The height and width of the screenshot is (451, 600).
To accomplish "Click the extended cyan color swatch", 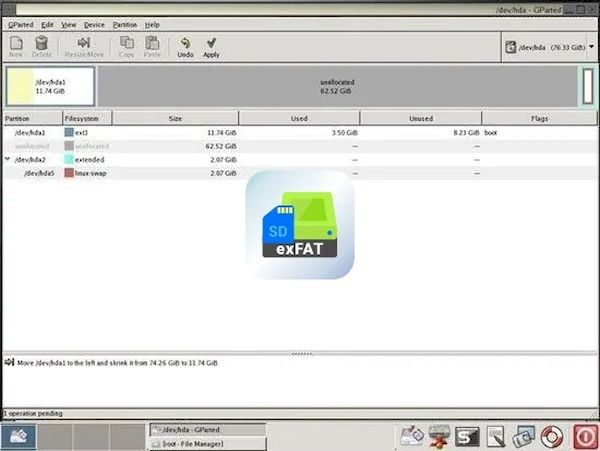I will (x=69, y=159).
